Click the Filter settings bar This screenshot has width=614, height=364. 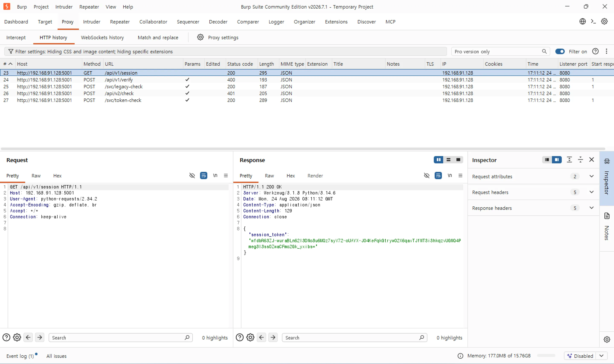click(x=225, y=51)
